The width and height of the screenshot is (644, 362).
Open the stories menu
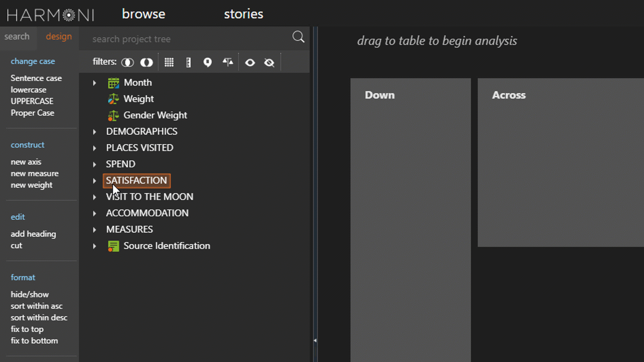tap(244, 14)
